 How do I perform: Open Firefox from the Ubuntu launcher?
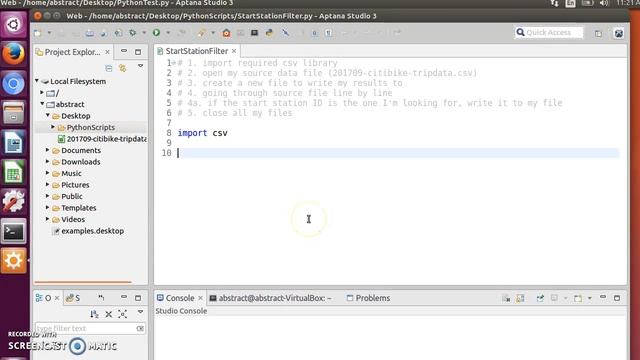coord(13,54)
